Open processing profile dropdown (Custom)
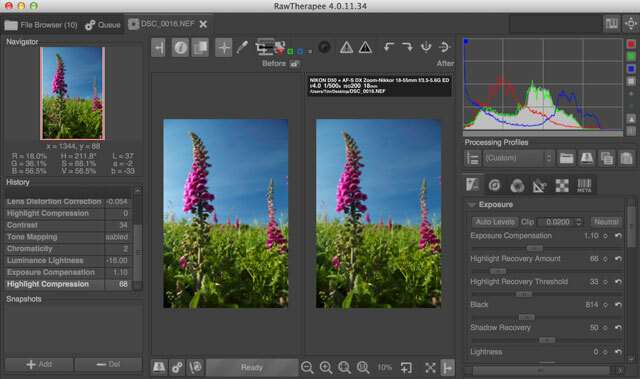Image resolution: width=640 pixels, height=379 pixels. [x=518, y=158]
